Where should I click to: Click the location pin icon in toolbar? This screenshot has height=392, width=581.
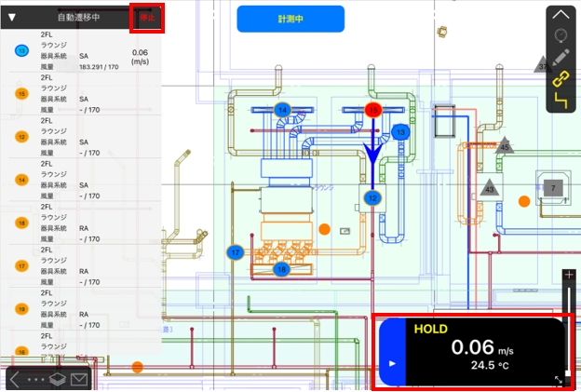click(561, 36)
